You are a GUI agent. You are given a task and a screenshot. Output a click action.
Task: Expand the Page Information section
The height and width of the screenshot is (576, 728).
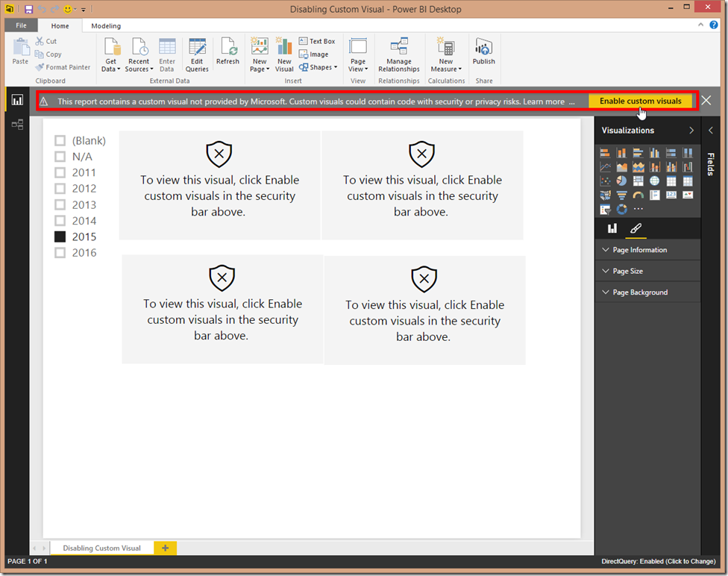coord(647,249)
